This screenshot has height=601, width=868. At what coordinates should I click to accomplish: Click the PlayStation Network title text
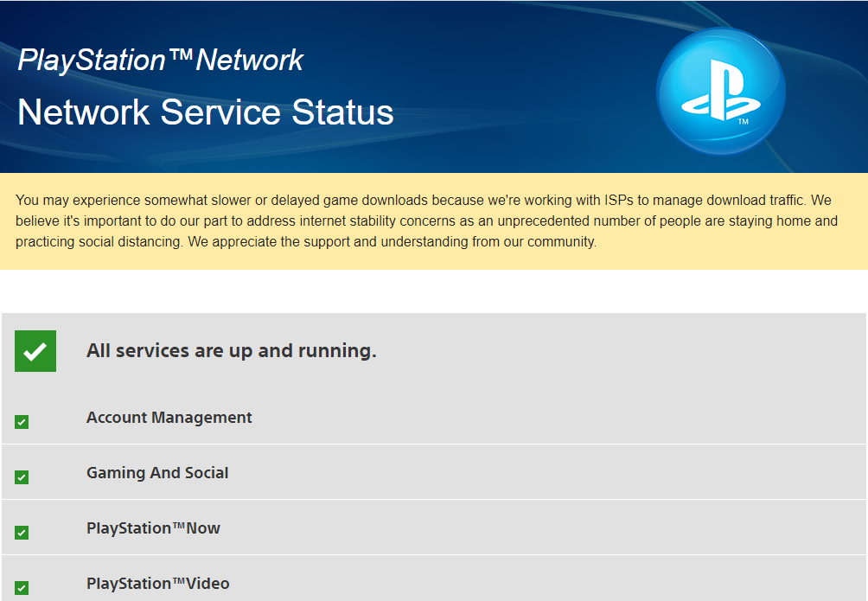point(161,60)
